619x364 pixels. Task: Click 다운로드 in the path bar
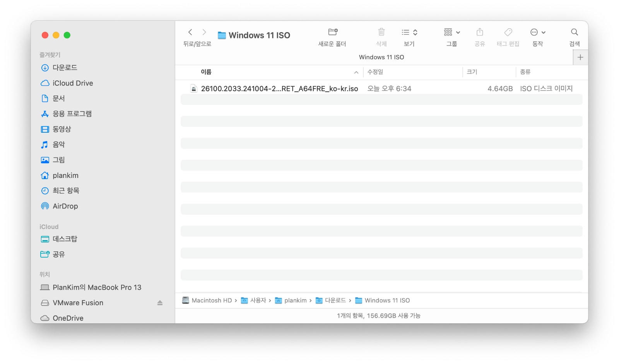point(331,301)
